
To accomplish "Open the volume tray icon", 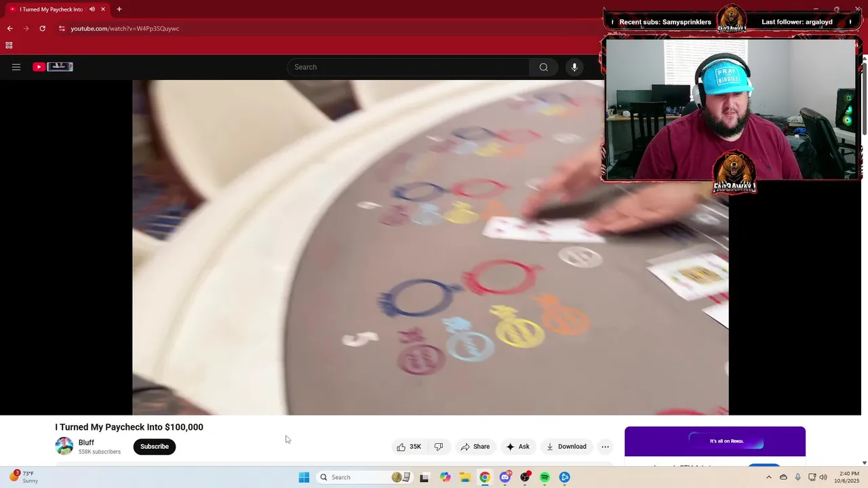I will (x=823, y=477).
